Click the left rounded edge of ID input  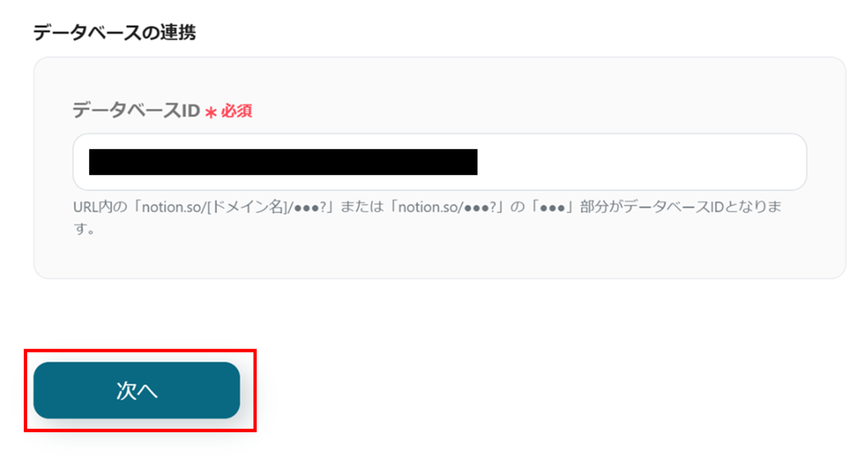coord(81,162)
